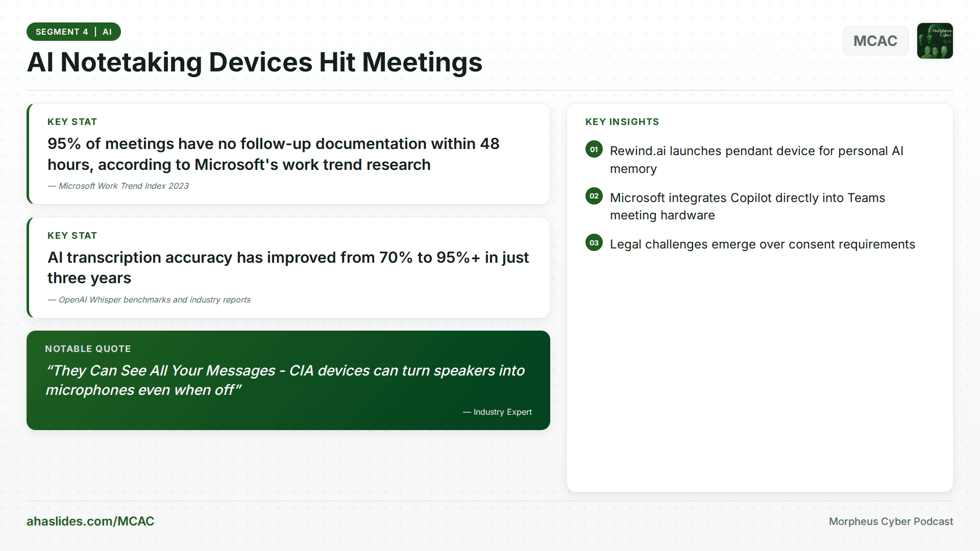Click the Morpheus Cyber podcast logo
Image resolution: width=980 pixels, height=551 pixels.
[935, 41]
